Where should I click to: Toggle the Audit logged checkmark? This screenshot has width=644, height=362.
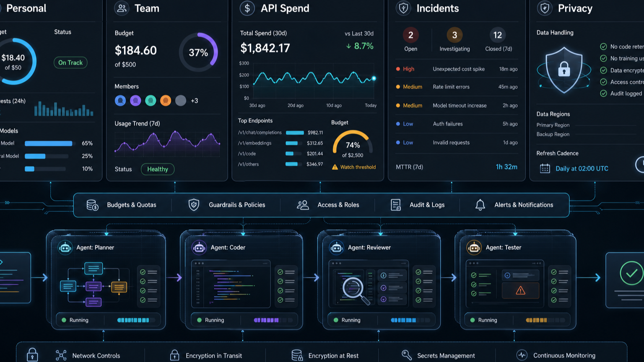(603, 93)
